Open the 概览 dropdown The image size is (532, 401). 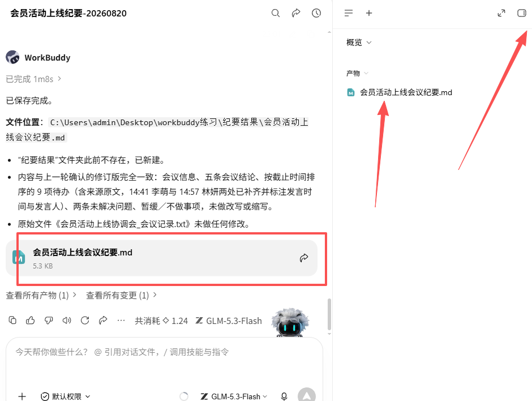(359, 42)
